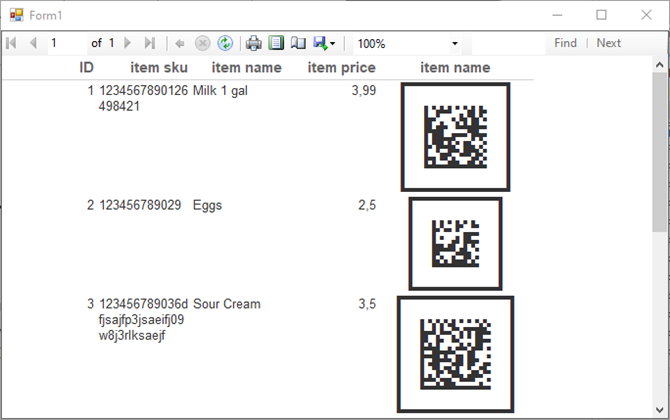Image resolution: width=670 pixels, height=420 pixels.
Task: Minimize the Form1 window
Action: [557, 15]
